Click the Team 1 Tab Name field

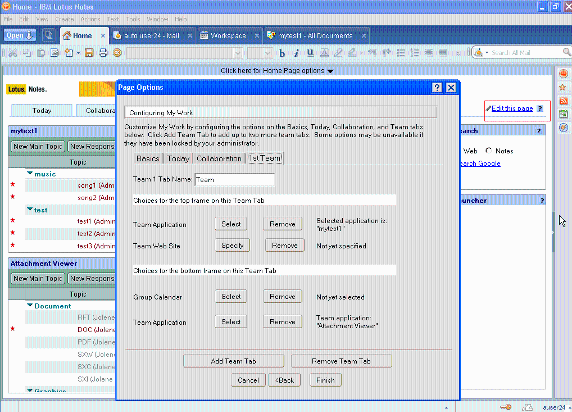235,180
